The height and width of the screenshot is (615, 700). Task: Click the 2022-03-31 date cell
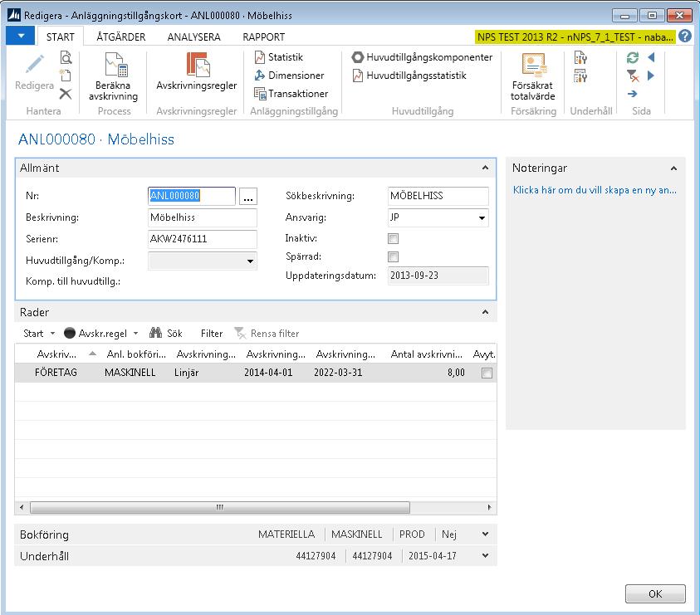pos(338,373)
